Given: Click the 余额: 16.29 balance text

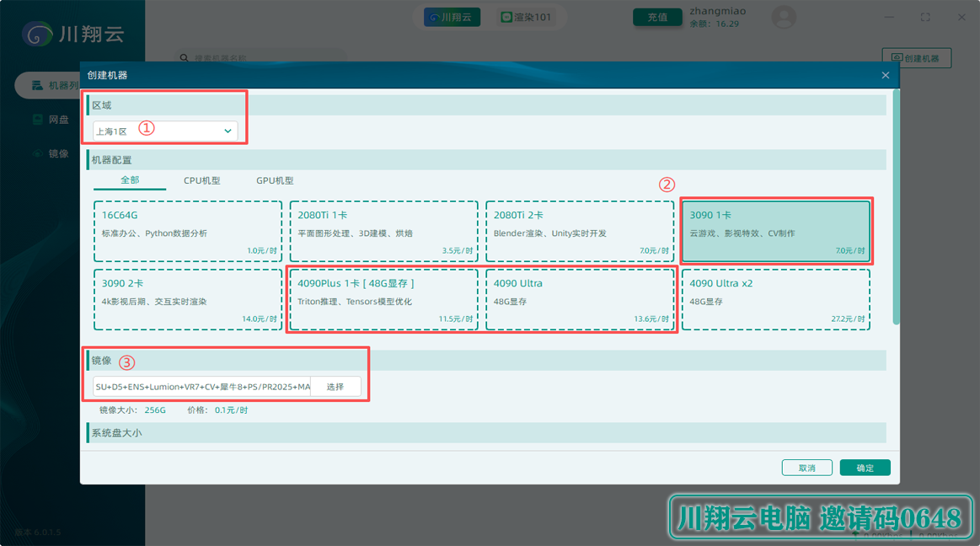Looking at the screenshot, I should 715,24.
